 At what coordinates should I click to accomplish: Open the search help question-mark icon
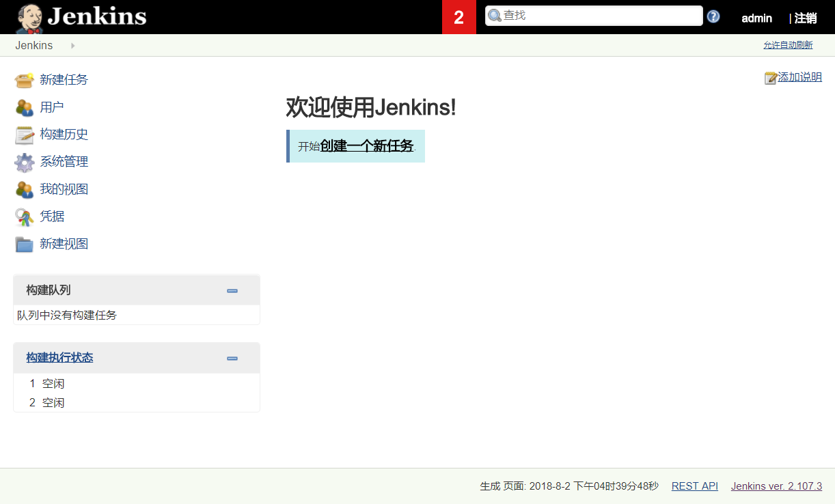[713, 16]
